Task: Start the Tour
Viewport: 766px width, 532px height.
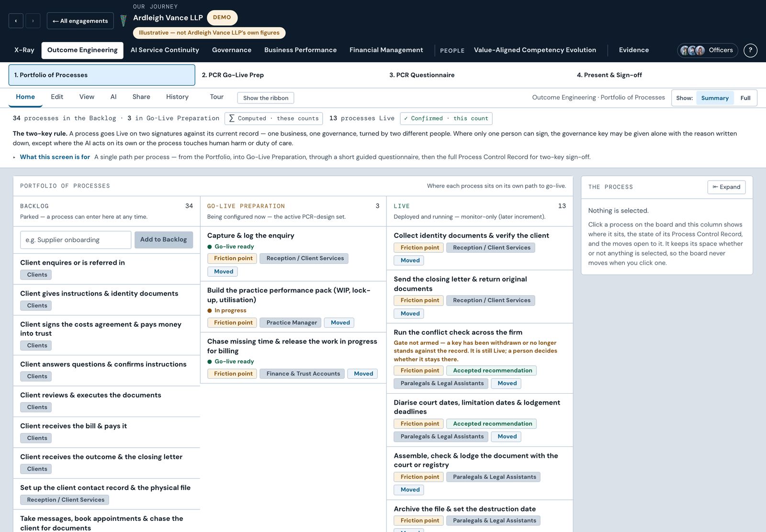Action: click(x=216, y=97)
